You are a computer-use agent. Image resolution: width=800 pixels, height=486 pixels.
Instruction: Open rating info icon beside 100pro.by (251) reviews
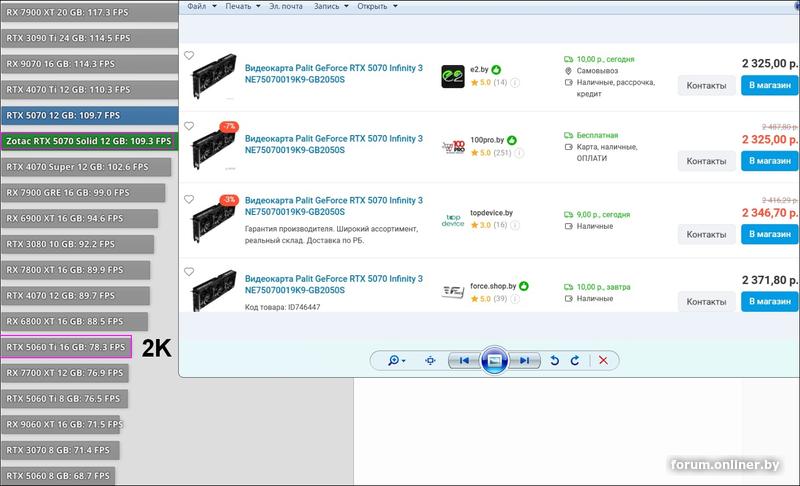pyautogui.click(x=519, y=153)
